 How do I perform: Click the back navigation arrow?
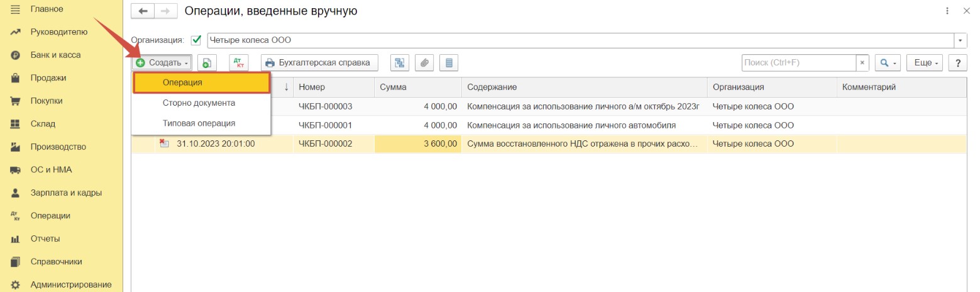pos(143,11)
